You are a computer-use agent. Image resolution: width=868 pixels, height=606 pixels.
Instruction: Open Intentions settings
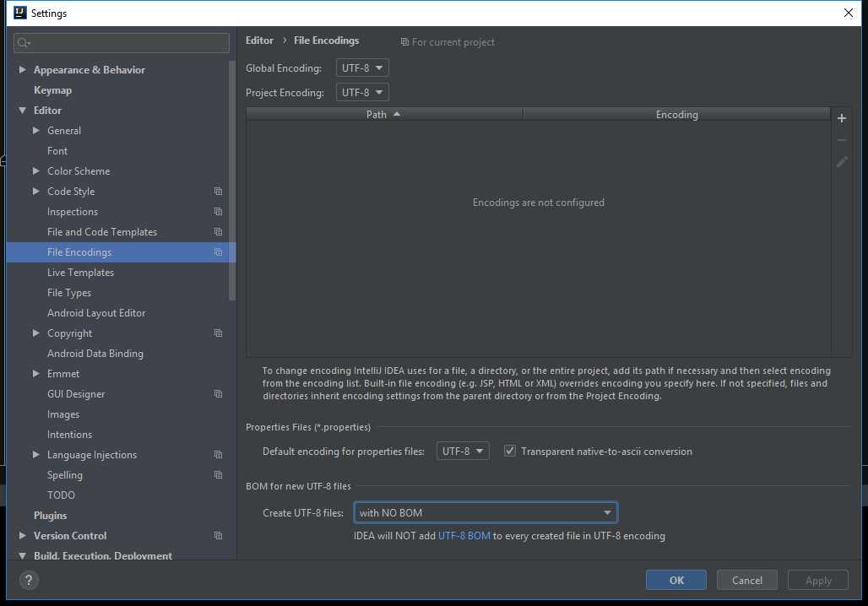point(69,434)
